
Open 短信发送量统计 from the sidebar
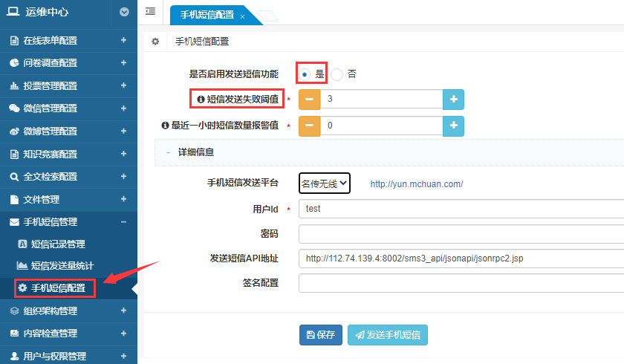62,266
